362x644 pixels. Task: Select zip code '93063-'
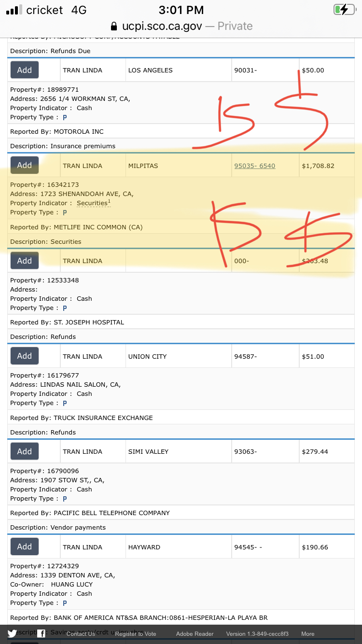(x=246, y=451)
